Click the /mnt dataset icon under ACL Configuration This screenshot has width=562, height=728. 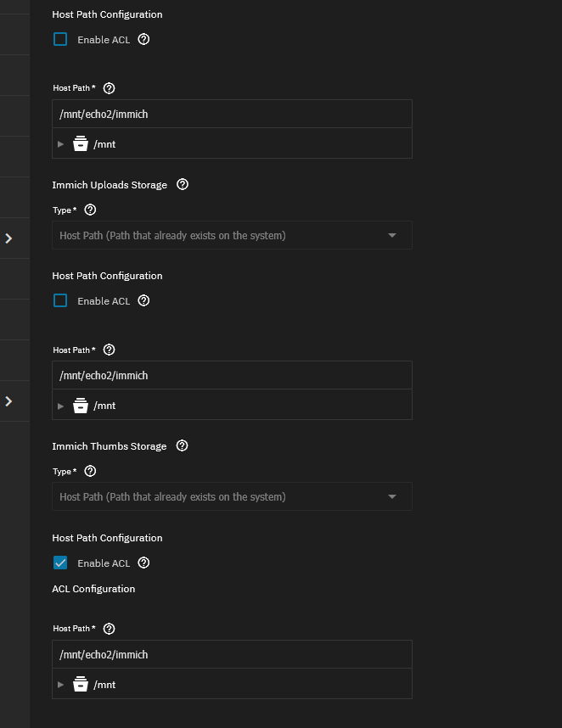click(81, 685)
